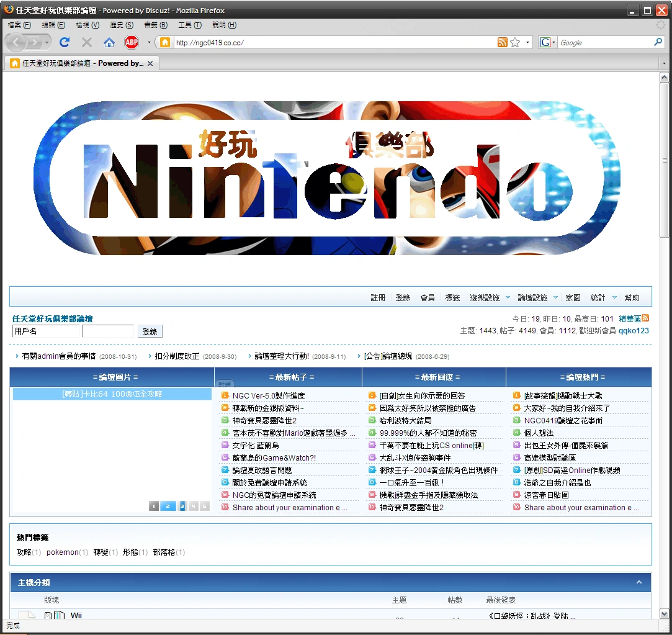The width and height of the screenshot is (672, 635).
Task: Click the Google search box
Action: click(x=604, y=42)
